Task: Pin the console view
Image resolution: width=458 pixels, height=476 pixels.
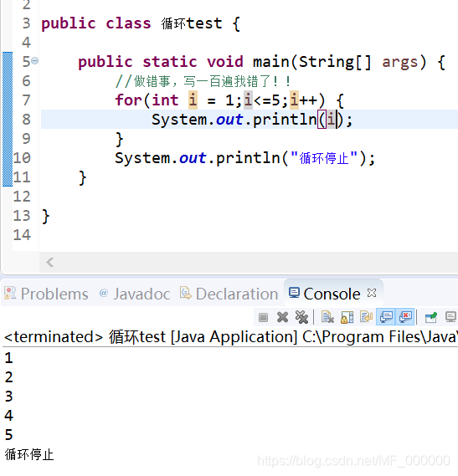Action: [431, 317]
